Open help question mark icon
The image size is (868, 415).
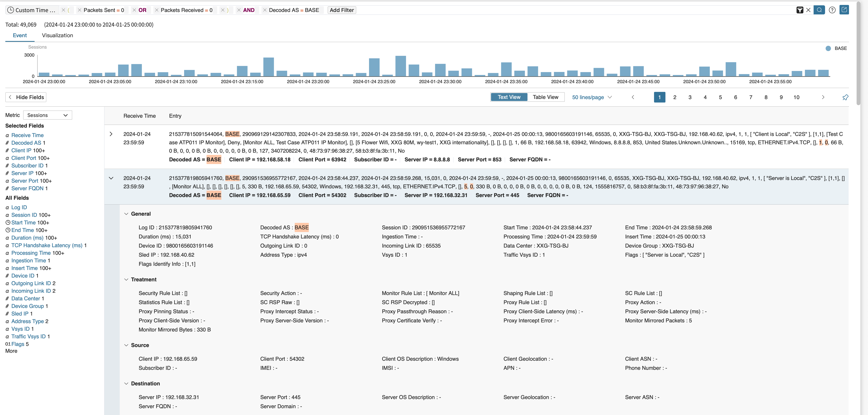[832, 10]
